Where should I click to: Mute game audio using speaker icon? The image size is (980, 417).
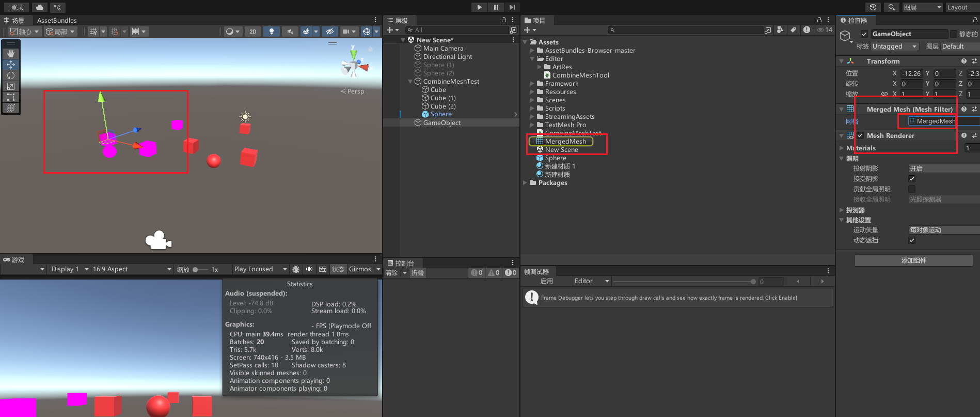[309, 269]
